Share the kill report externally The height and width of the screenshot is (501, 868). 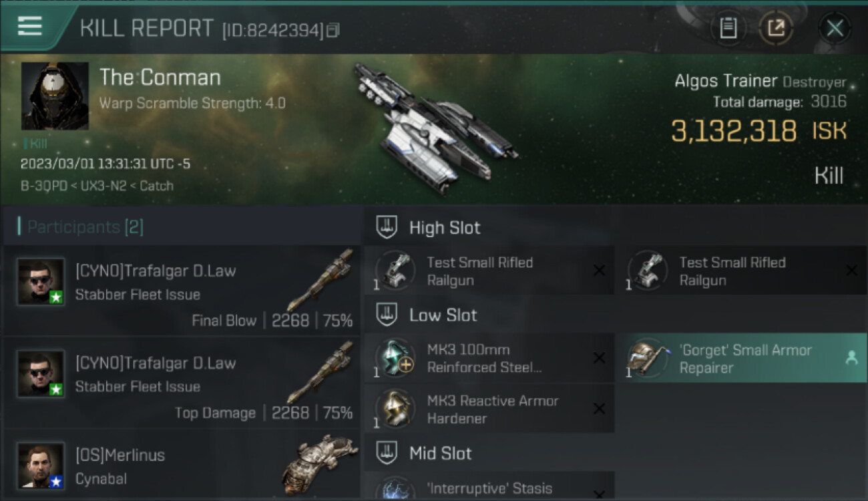coord(776,28)
